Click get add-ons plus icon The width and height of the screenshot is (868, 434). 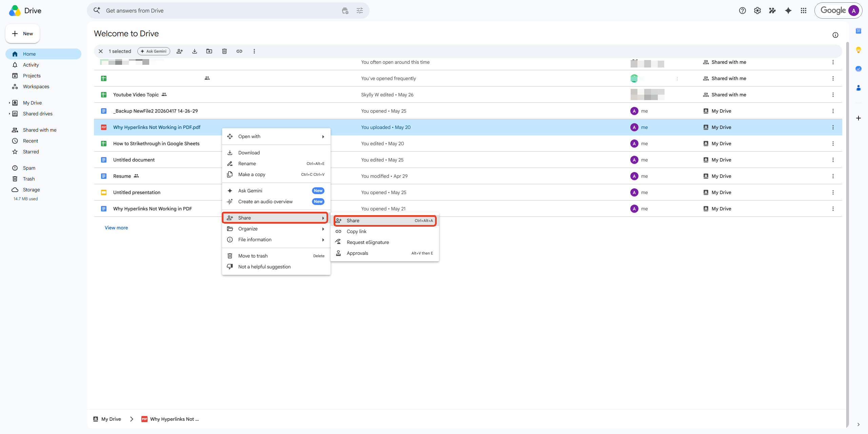pyautogui.click(x=858, y=118)
